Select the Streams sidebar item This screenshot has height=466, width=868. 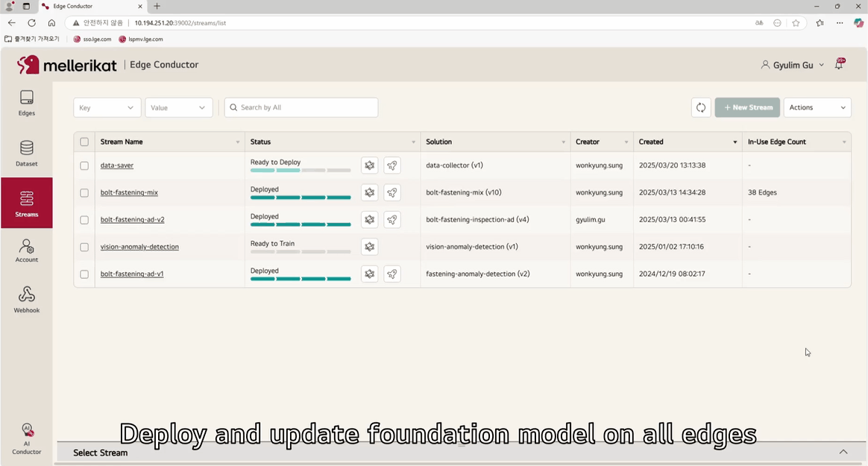(27, 203)
